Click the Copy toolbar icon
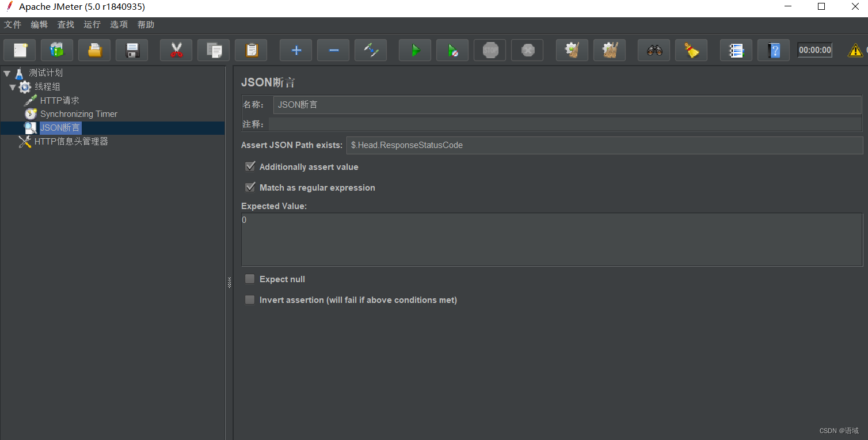The width and height of the screenshot is (868, 440). point(214,50)
